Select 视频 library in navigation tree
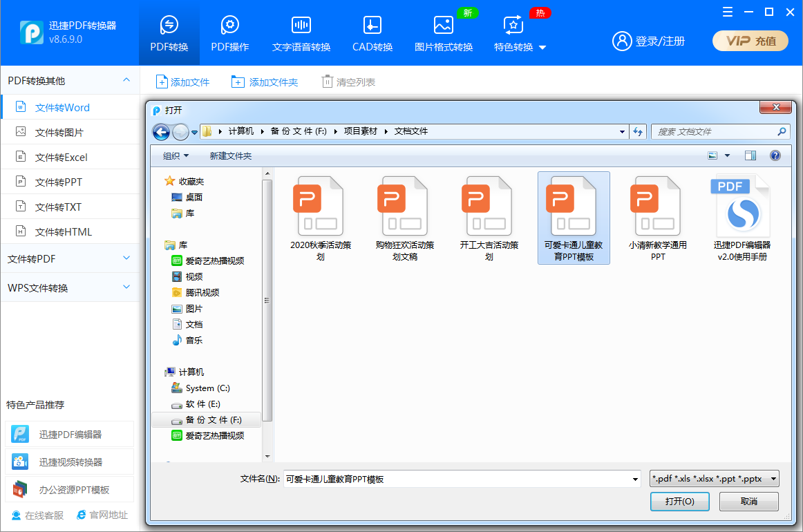 (x=187, y=276)
